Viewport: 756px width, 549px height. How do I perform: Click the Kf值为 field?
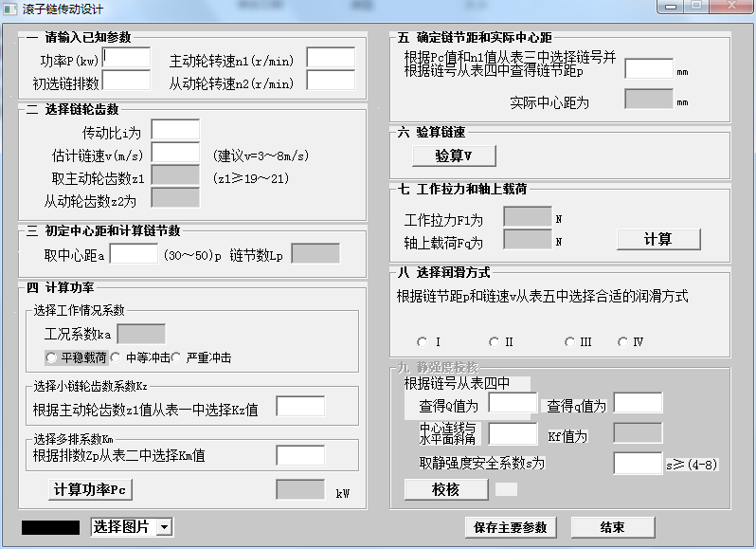(638, 433)
